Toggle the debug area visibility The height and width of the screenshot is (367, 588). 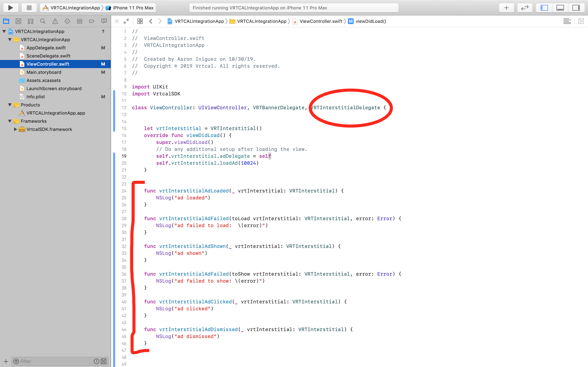pyautogui.click(x=560, y=8)
